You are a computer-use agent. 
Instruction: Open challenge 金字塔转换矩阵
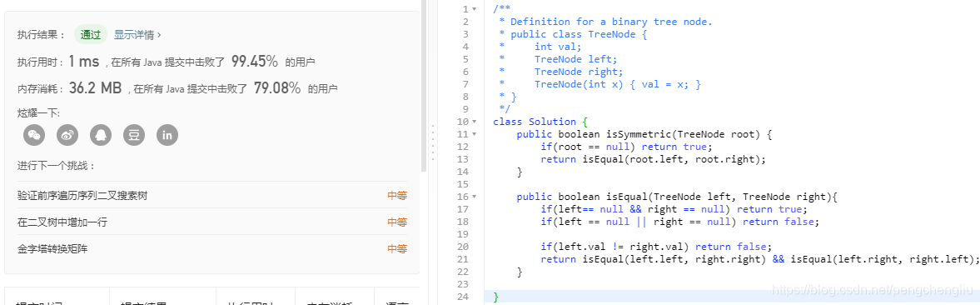(x=52, y=248)
